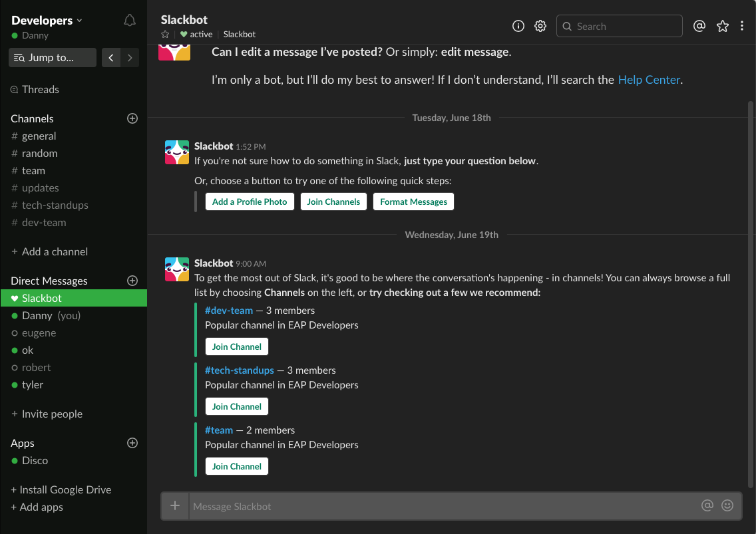Click Slackbot avatar on 1:52 PM message
Viewport: 756px width, 534px height.
point(177,152)
